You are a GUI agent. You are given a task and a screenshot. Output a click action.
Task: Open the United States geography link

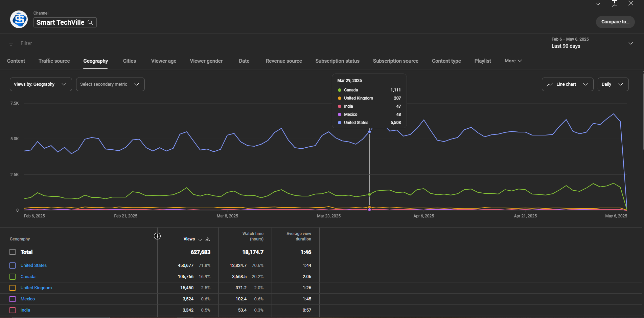(33, 266)
